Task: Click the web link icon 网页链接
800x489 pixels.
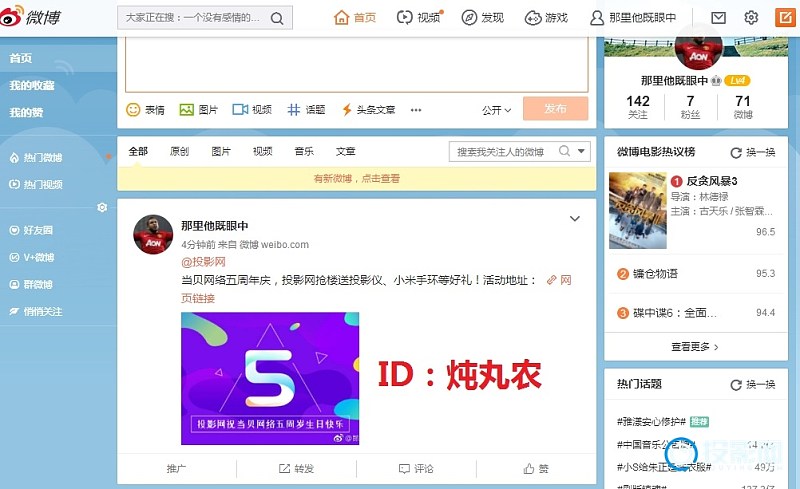Action: 551,280
